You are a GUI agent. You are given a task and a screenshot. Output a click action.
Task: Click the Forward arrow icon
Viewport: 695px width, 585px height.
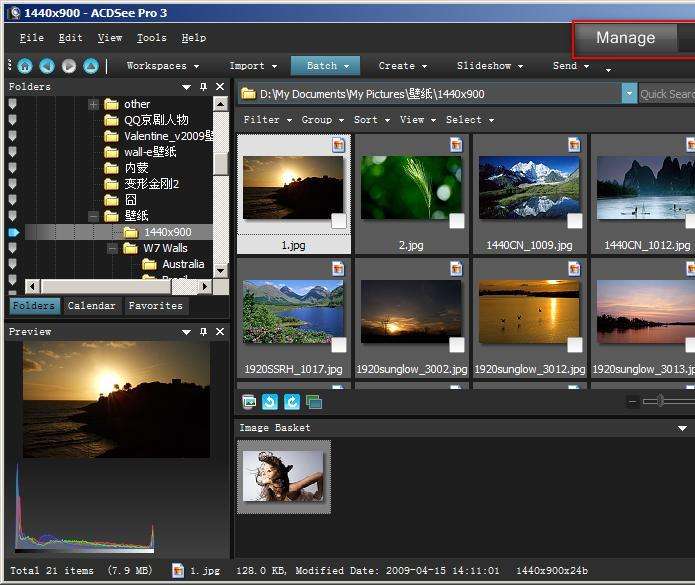(69, 66)
